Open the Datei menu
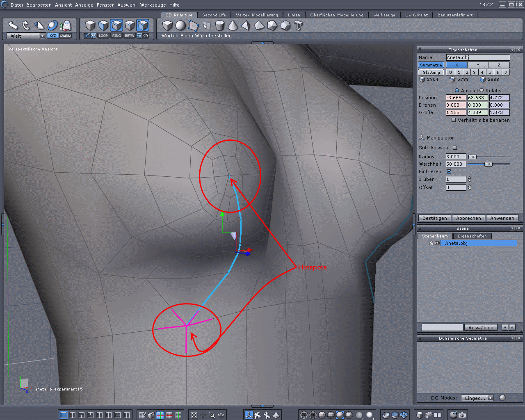Viewport: 525px width, 420px height. tap(17, 5)
